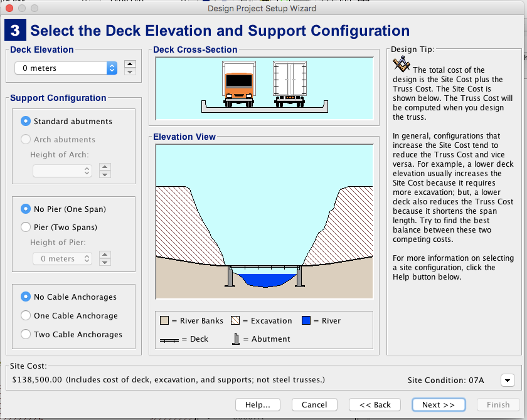Click the Deck legend line symbol

[169, 340]
